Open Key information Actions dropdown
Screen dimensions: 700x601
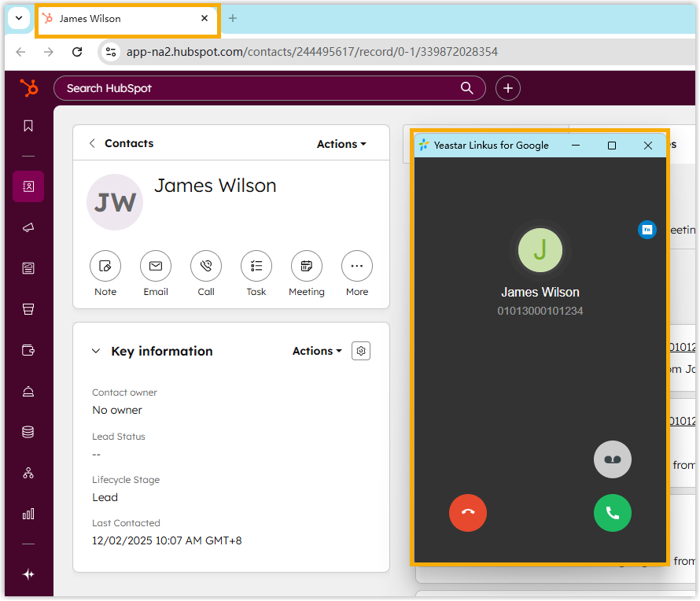point(317,351)
